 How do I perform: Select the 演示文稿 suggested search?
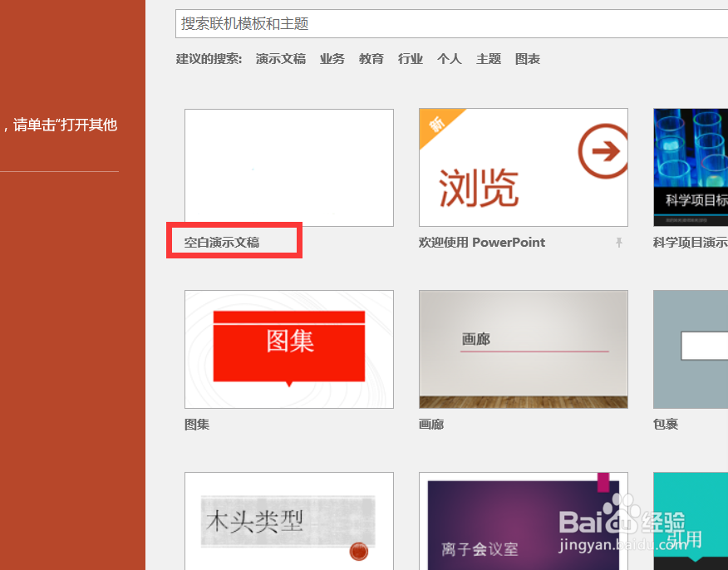tap(280, 59)
